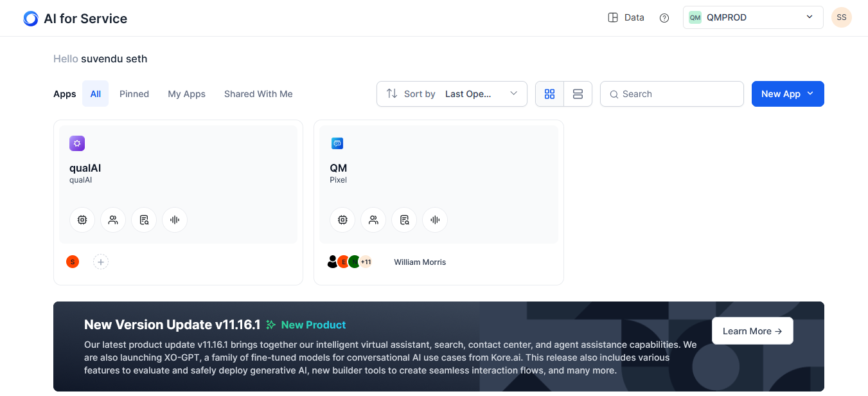This screenshot has height=396, width=868.
Task: Click the search document icon on qualAI card
Action: (144, 220)
